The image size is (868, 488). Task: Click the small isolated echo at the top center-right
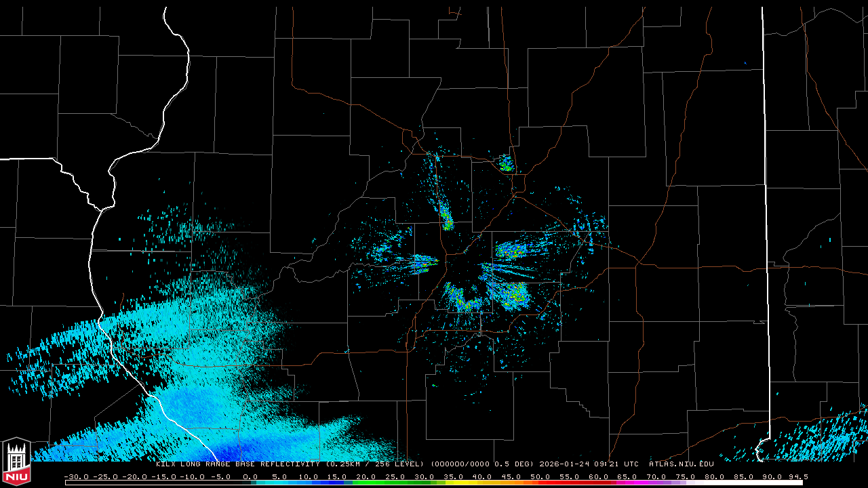(x=506, y=163)
